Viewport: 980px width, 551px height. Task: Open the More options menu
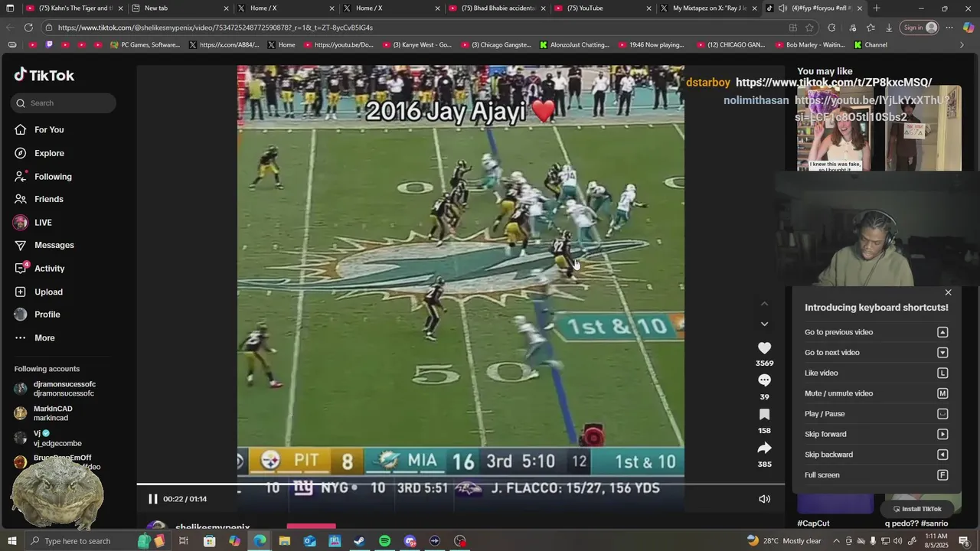[34, 337]
